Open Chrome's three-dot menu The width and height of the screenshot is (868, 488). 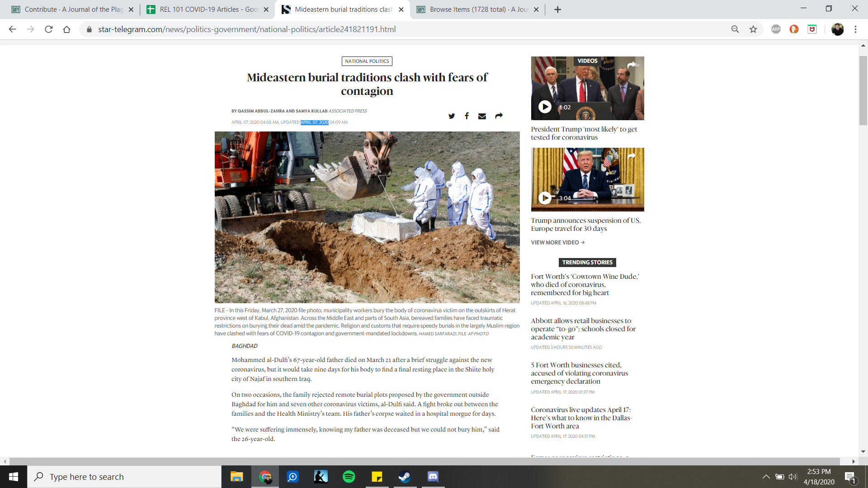[855, 29]
